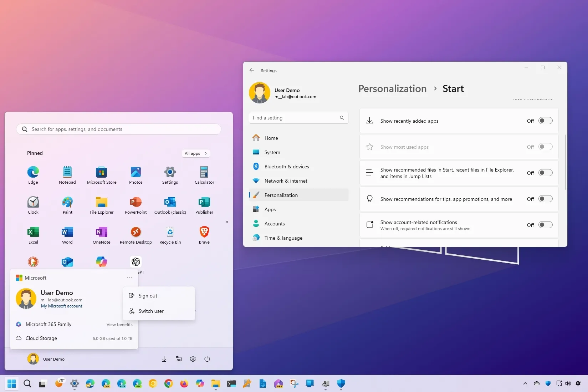Toggle Show recently added apps switch
Image resolution: width=588 pixels, height=392 pixels.
point(545,121)
